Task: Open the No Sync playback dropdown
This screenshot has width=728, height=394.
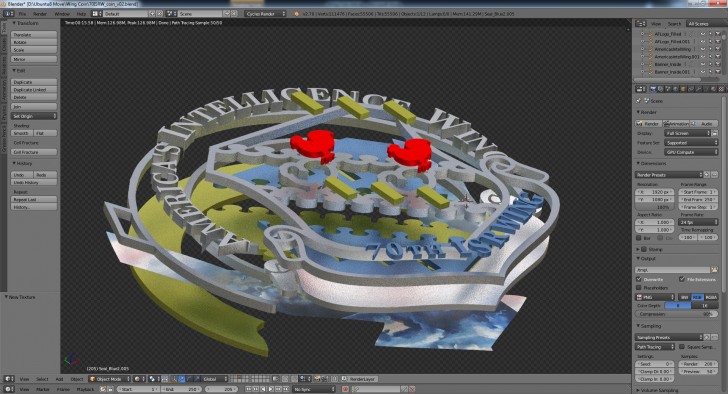Action: pos(314,389)
